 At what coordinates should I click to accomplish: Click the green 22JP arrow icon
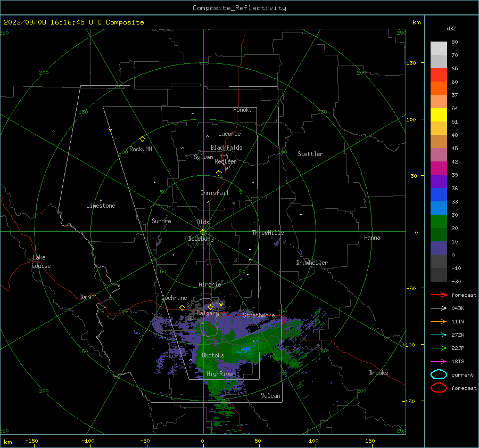coord(439,348)
